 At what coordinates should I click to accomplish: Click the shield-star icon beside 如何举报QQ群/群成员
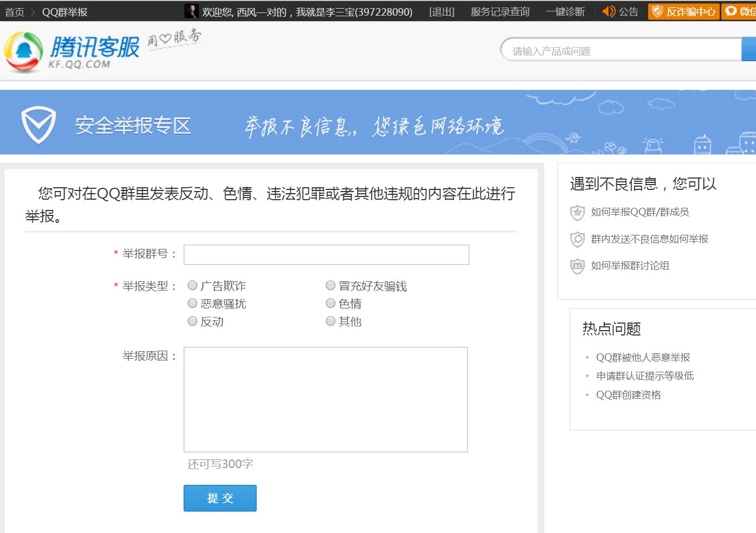coord(577,212)
